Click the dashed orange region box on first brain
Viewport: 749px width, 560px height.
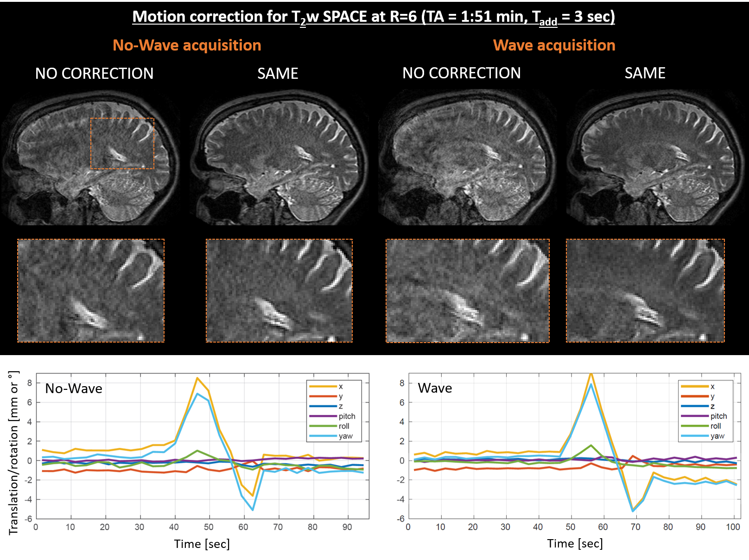[x=122, y=143]
